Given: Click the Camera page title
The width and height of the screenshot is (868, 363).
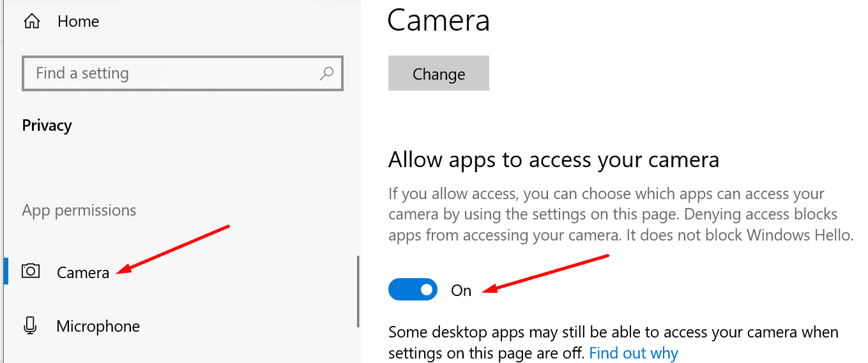Looking at the screenshot, I should [439, 20].
